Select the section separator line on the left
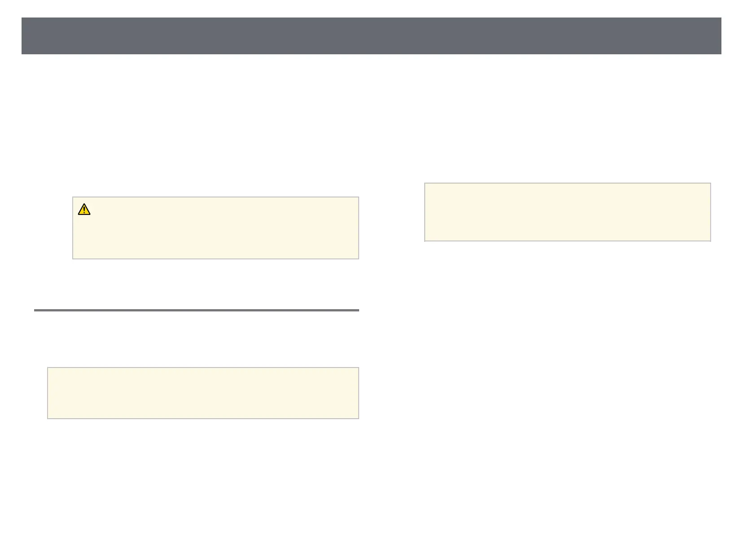The image size is (756, 534). point(197,310)
